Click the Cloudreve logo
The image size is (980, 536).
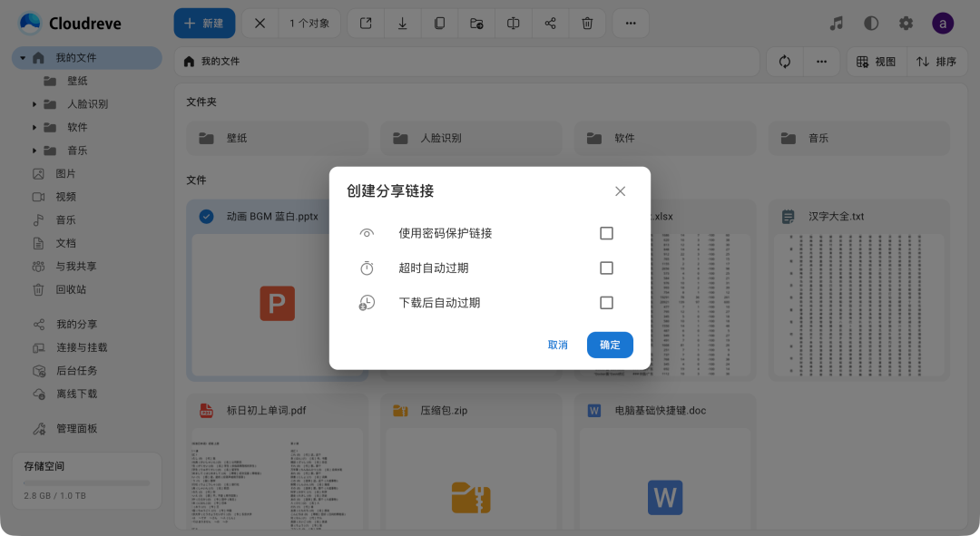(70, 23)
